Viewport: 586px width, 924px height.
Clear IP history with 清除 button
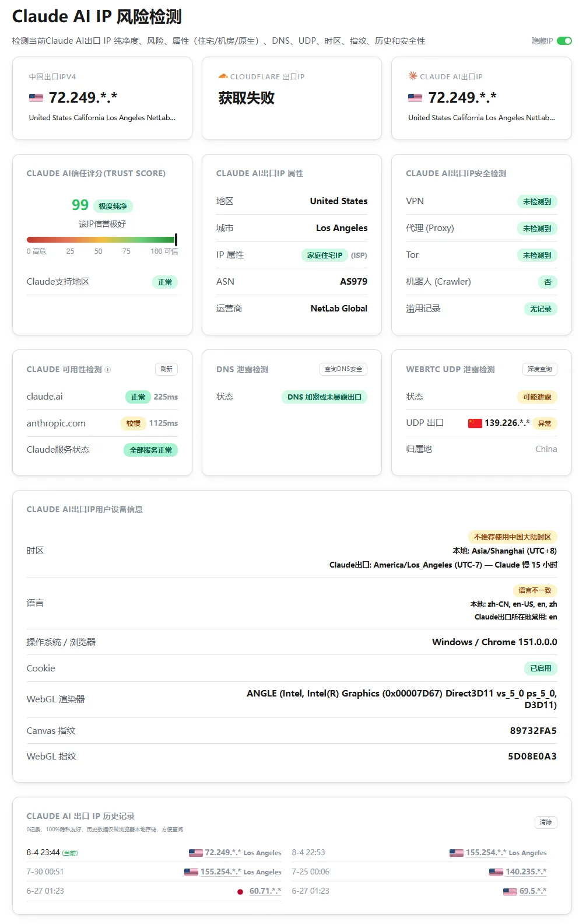[546, 822]
